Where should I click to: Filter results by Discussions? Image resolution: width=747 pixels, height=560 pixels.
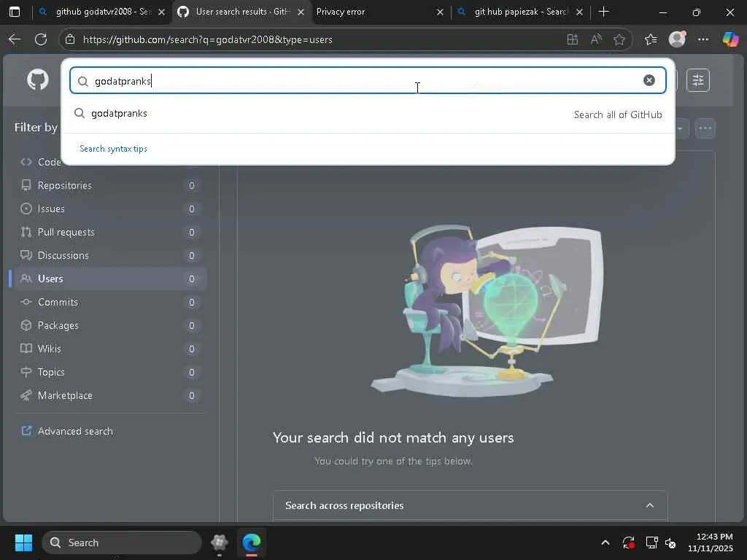tap(109, 255)
